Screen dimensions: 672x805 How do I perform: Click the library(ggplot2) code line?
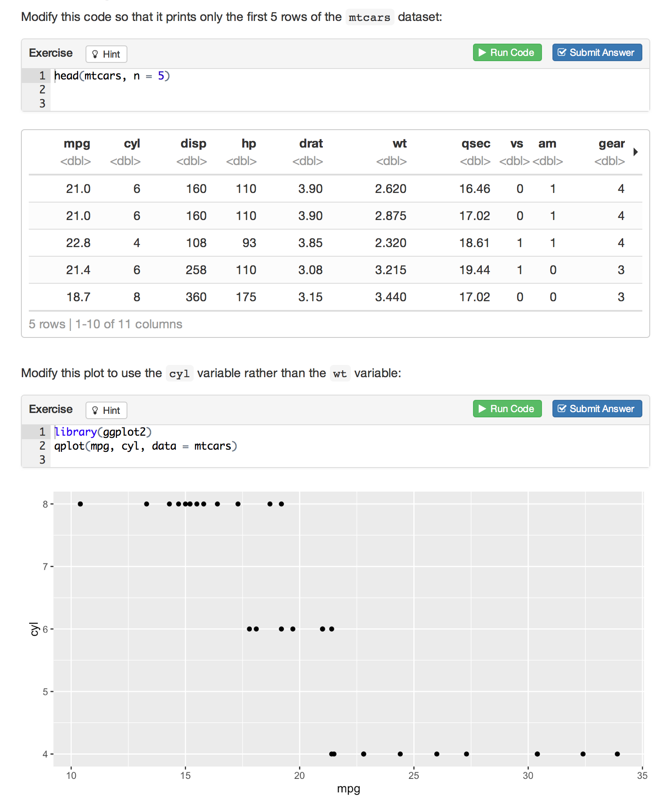103,432
